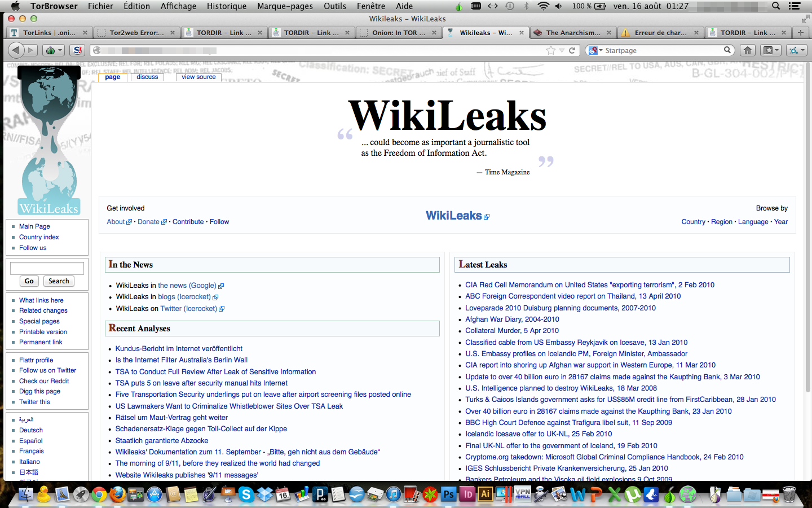This screenshot has height=508, width=812.
Task: Click the NoScript 'S' toolbar icon
Action: pos(78,50)
